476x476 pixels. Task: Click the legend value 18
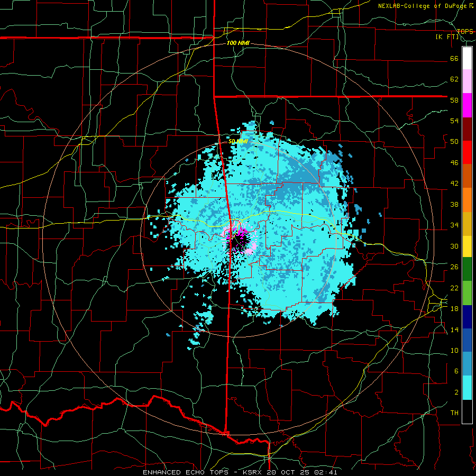click(x=454, y=309)
